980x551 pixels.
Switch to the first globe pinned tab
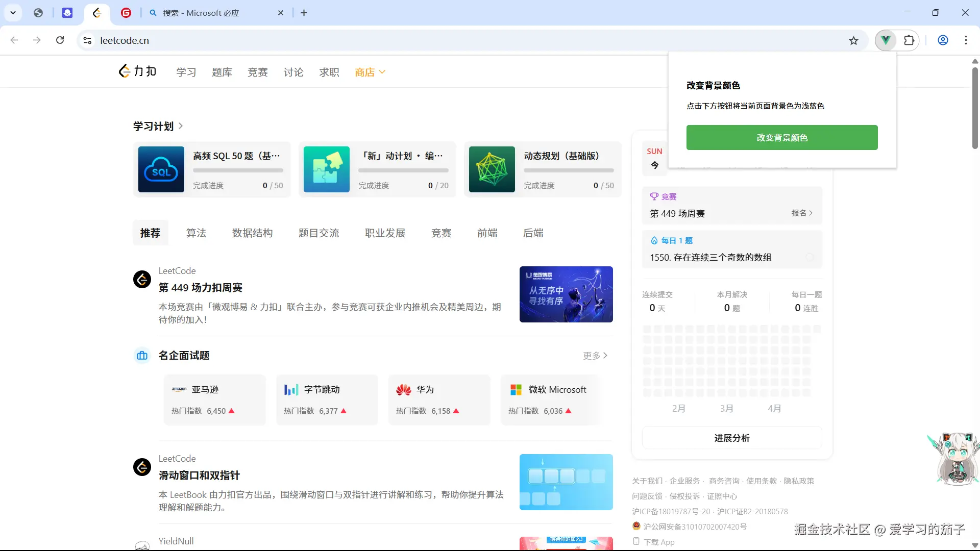(38, 13)
